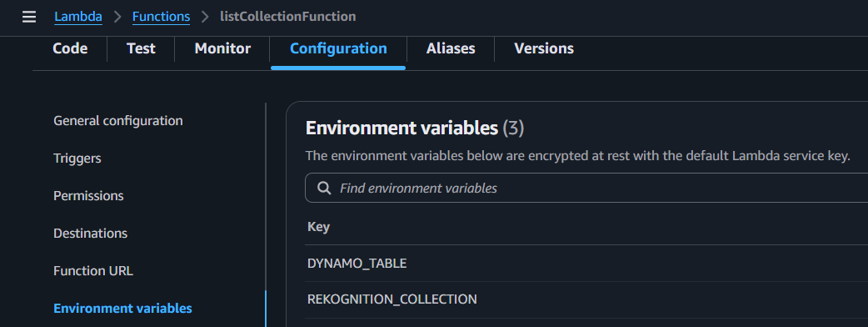Open the Triggers section
The image size is (868, 327).
pyautogui.click(x=77, y=158)
